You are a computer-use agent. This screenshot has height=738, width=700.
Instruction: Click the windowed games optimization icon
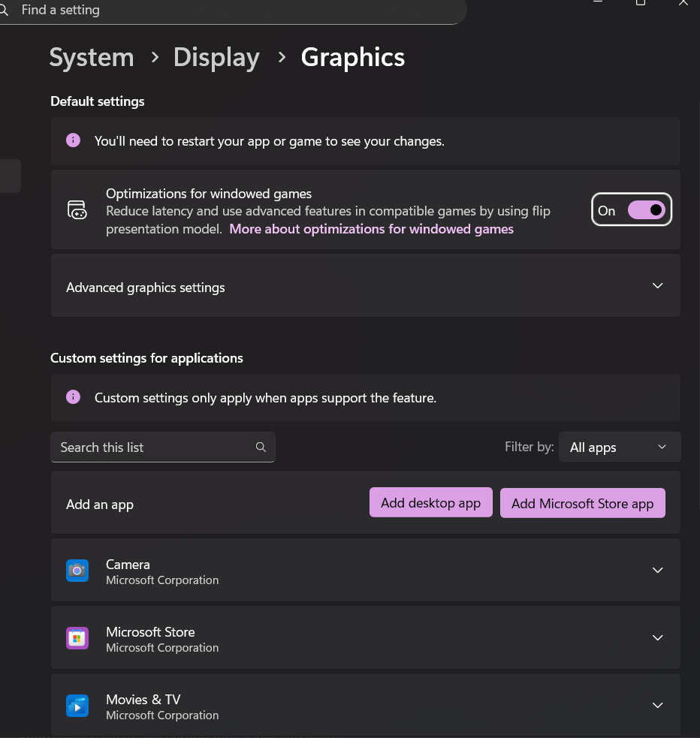77,210
